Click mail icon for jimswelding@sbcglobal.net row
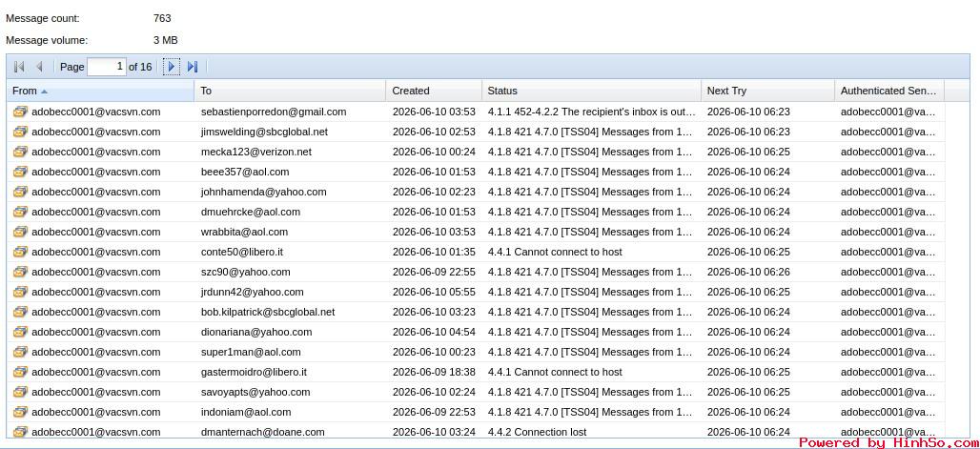 (x=21, y=132)
